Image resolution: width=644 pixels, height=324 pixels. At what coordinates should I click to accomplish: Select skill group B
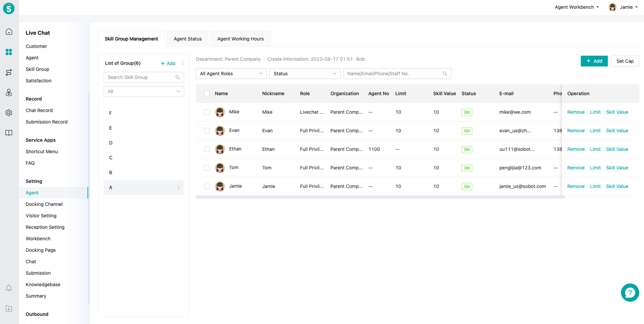[x=144, y=172]
